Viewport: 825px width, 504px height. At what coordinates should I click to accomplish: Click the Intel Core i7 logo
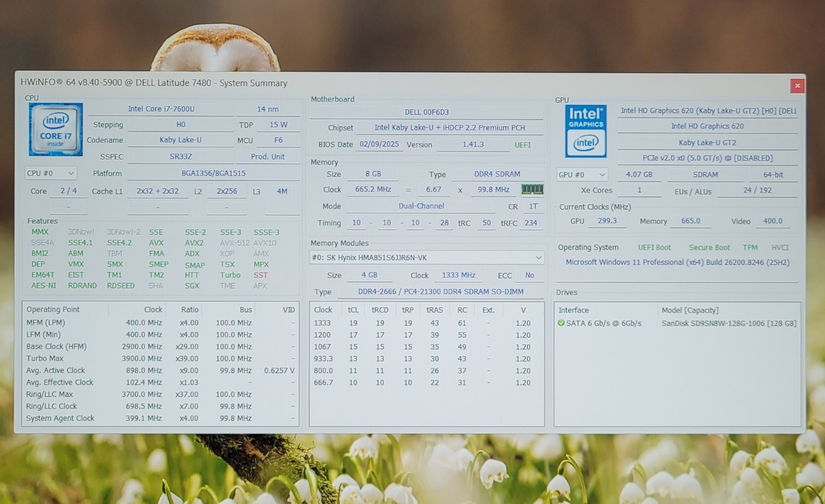click(56, 129)
